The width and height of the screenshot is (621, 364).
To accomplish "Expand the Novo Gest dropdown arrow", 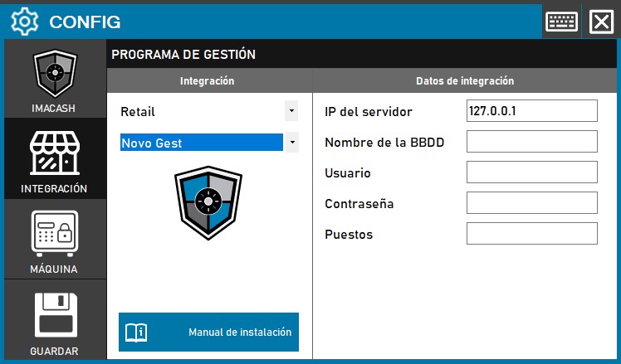I will [291, 143].
